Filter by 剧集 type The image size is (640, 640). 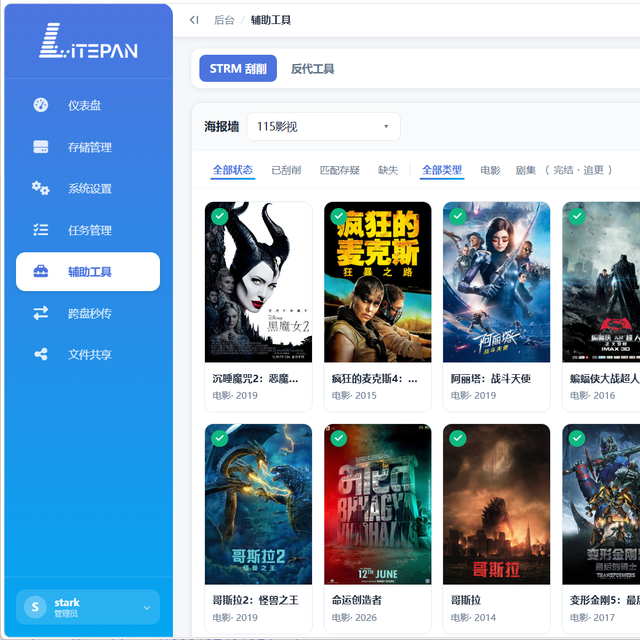tap(526, 170)
